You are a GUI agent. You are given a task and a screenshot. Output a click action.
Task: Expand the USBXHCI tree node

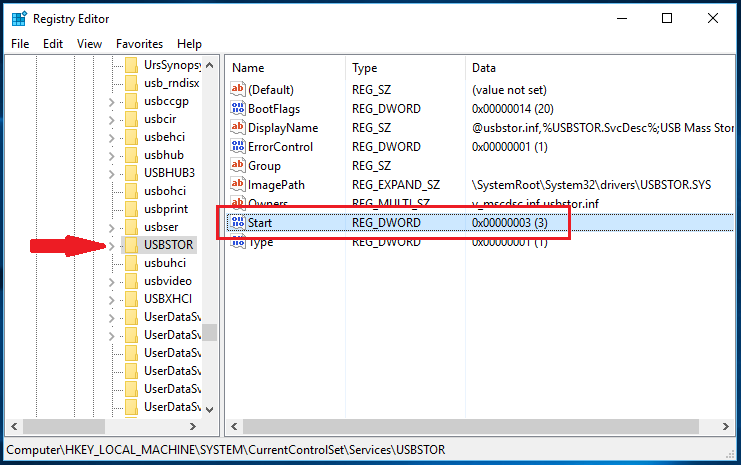coord(112,299)
